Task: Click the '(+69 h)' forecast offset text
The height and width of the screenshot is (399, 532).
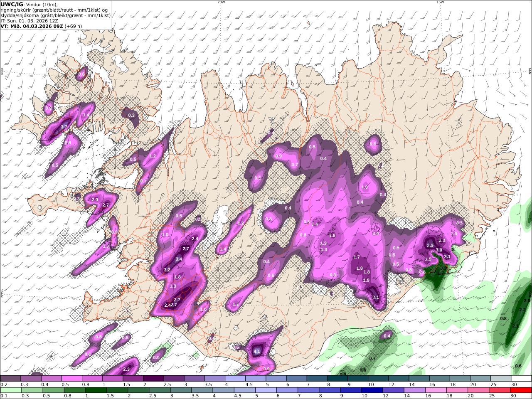Action: [73, 26]
